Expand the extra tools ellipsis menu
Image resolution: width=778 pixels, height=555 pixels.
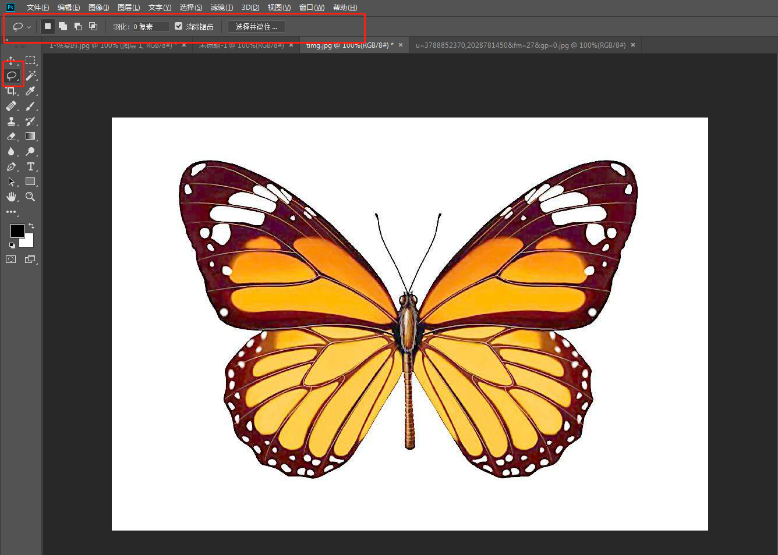click(12, 212)
